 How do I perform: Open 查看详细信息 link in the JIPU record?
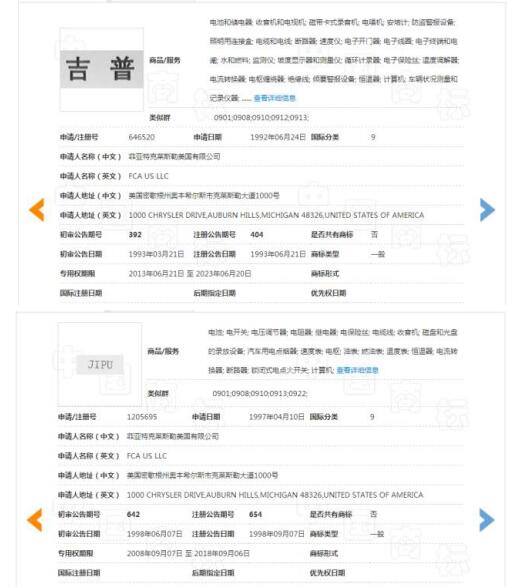tap(357, 370)
